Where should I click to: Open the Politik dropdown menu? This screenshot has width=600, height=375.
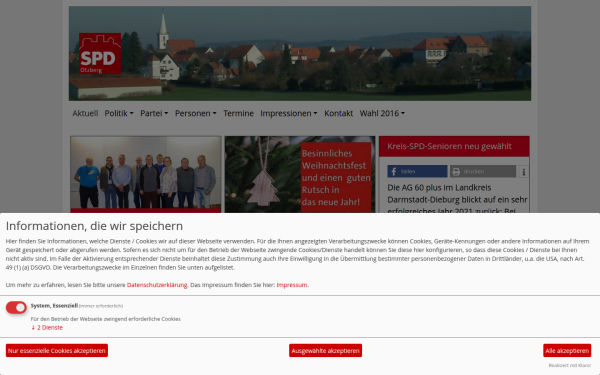tap(119, 113)
